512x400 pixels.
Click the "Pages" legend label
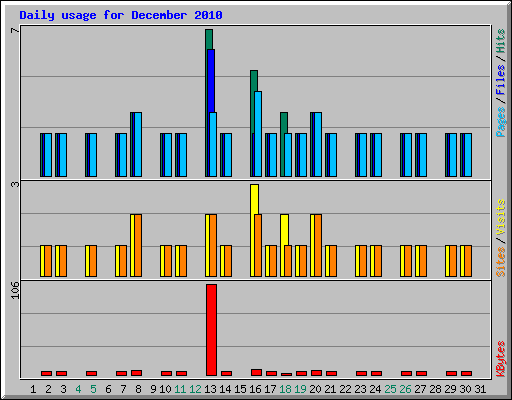(x=501, y=122)
